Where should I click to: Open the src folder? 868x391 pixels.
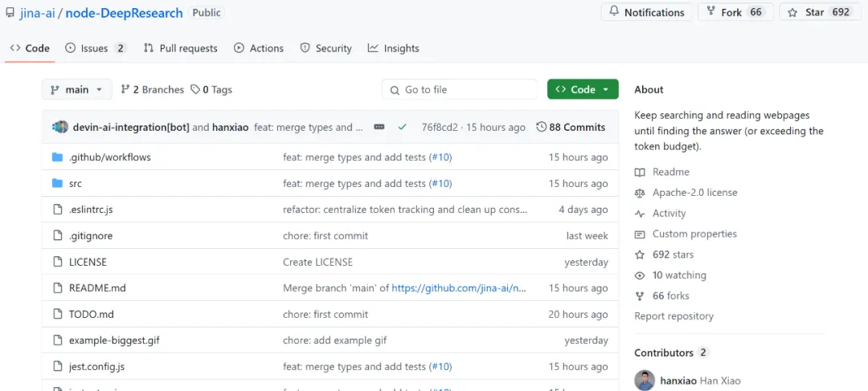76,184
